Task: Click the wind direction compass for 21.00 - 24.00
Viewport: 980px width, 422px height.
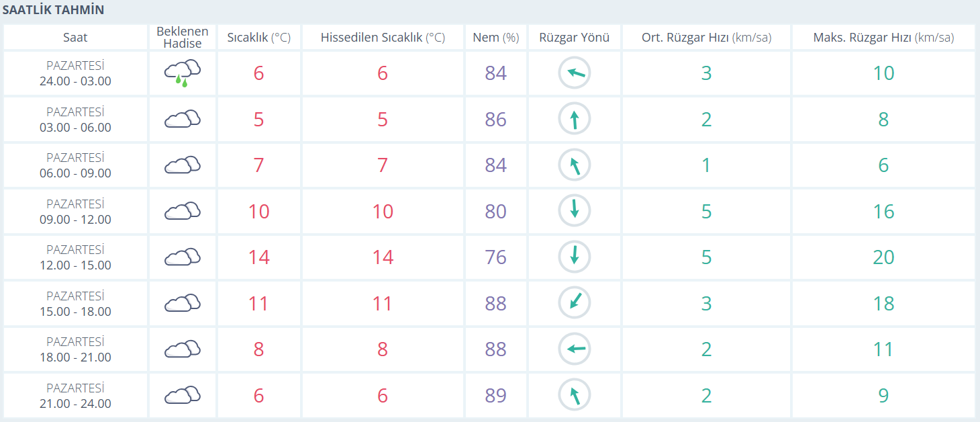Action: coord(575,395)
